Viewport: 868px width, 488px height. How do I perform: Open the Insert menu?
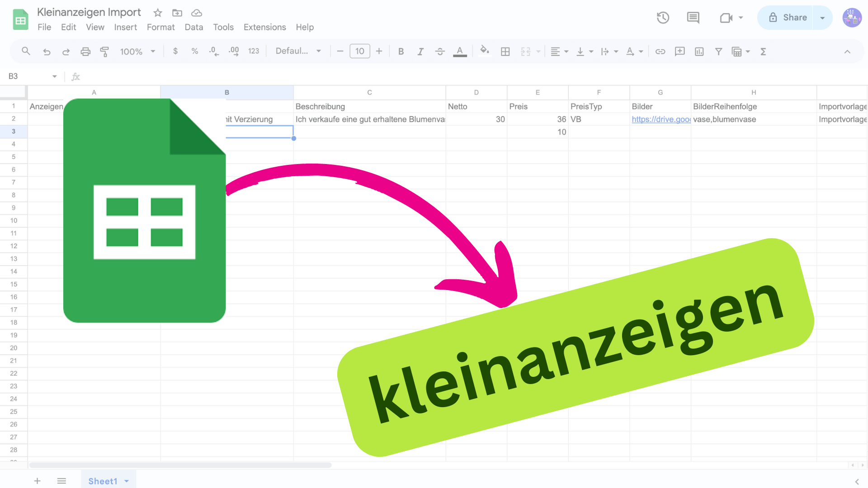click(x=125, y=27)
